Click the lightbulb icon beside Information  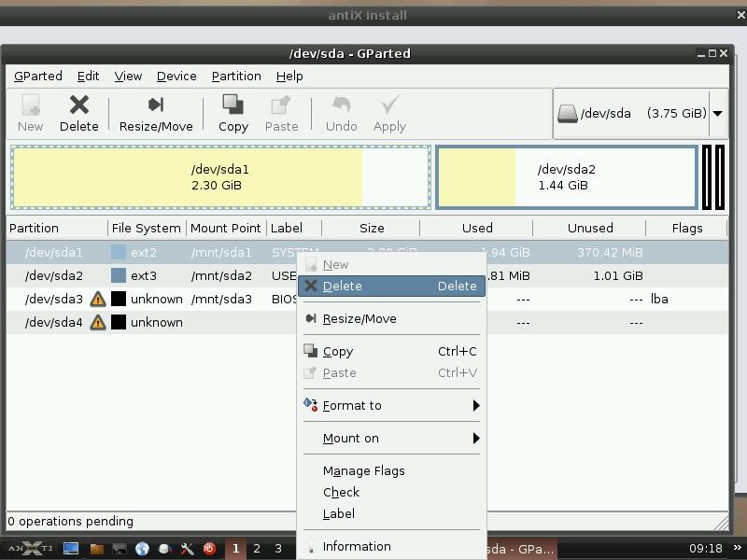(x=311, y=547)
